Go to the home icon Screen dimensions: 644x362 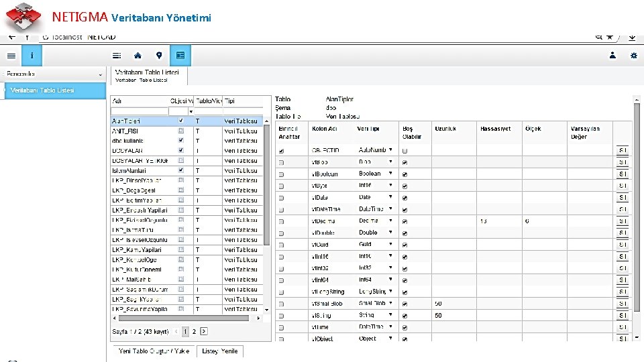tap(138, 56)
